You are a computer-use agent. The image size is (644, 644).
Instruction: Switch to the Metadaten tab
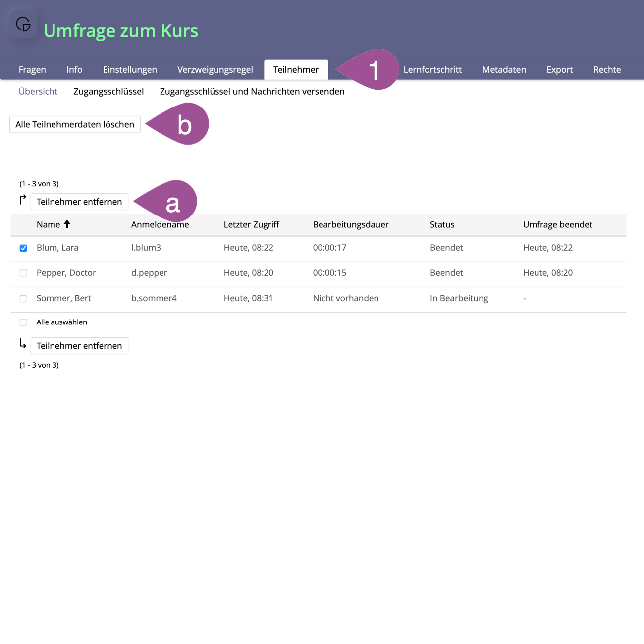(x=504, y=70)
